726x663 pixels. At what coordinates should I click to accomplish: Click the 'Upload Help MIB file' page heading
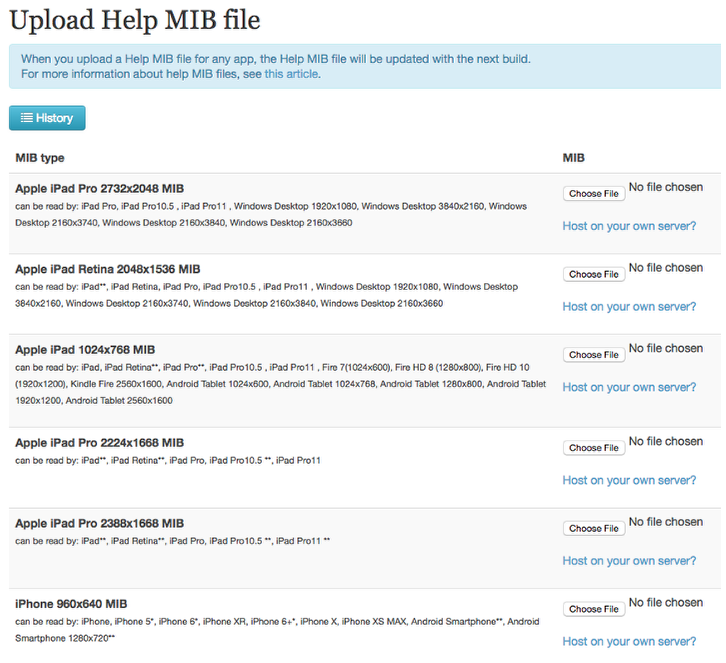pyautogui.click(x=135, y=21)
